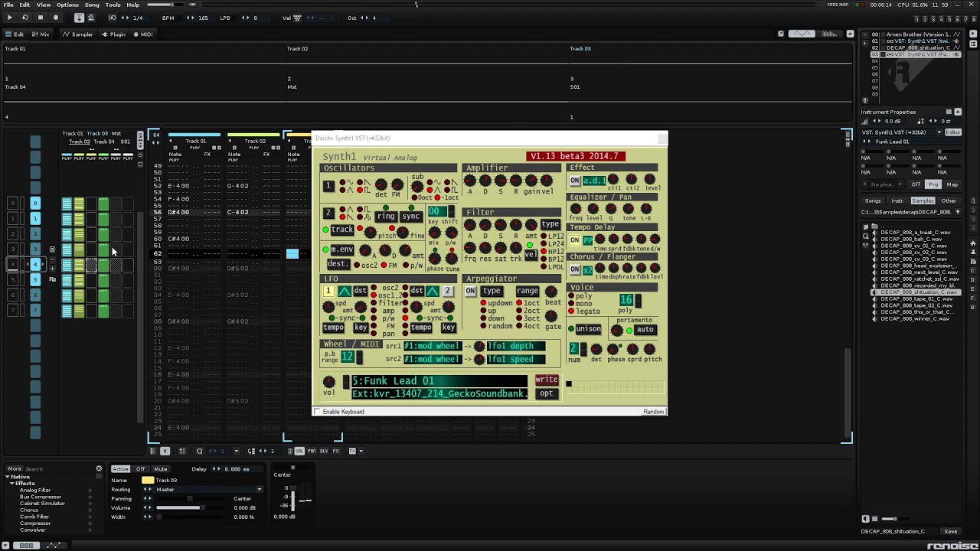Image resolution: width=980 pixels, height=551 pixels.
Task: Open the VST Synth1 plugin dropdown arrow
Action: tap(939, 132)
